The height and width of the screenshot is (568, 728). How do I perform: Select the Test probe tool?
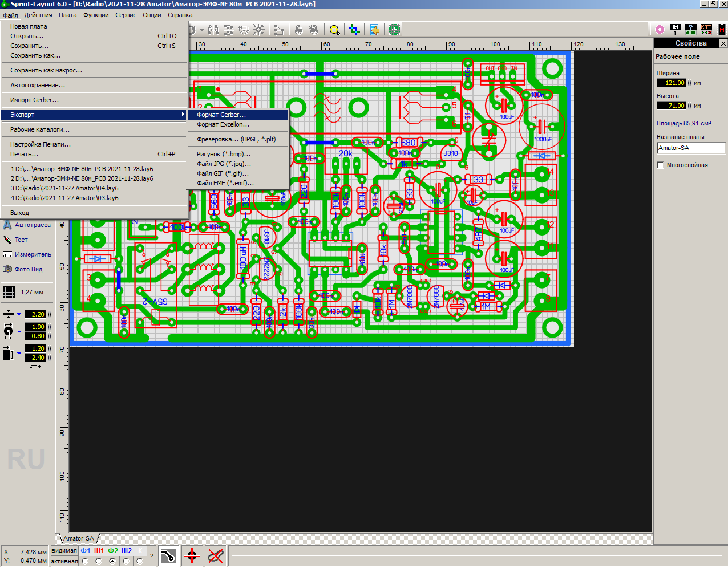pos(21,240)
